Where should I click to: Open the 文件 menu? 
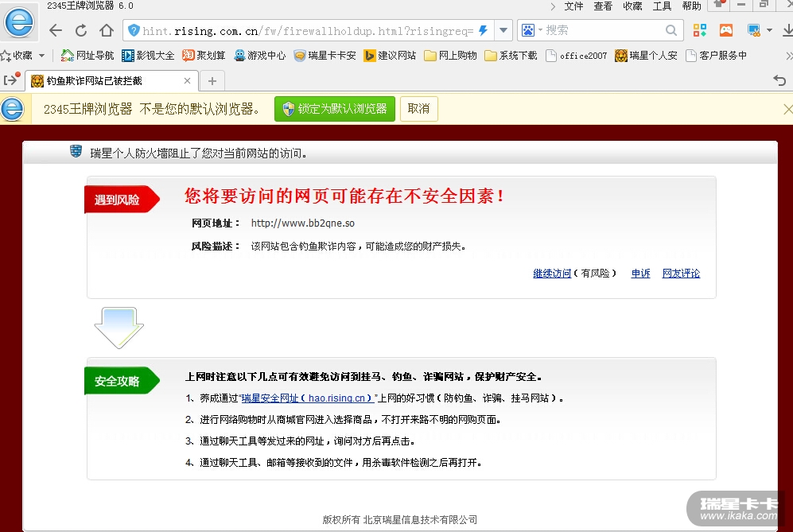573,6
